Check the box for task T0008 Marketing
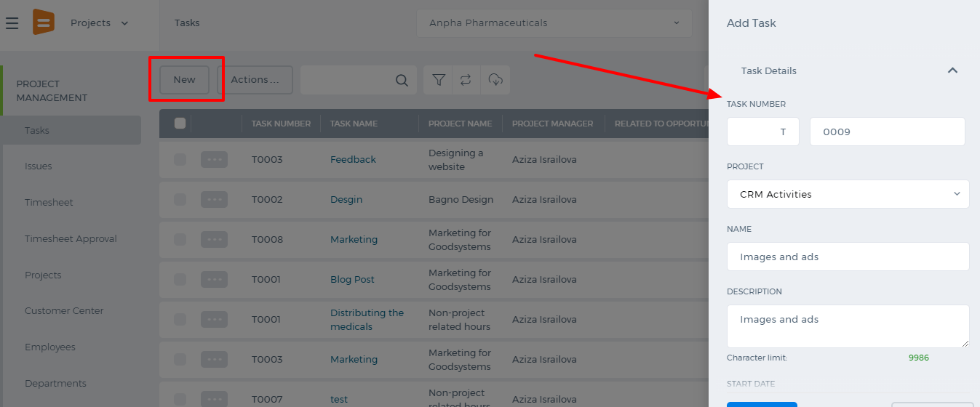Screen dimensions: 980x407 (180, 239)
